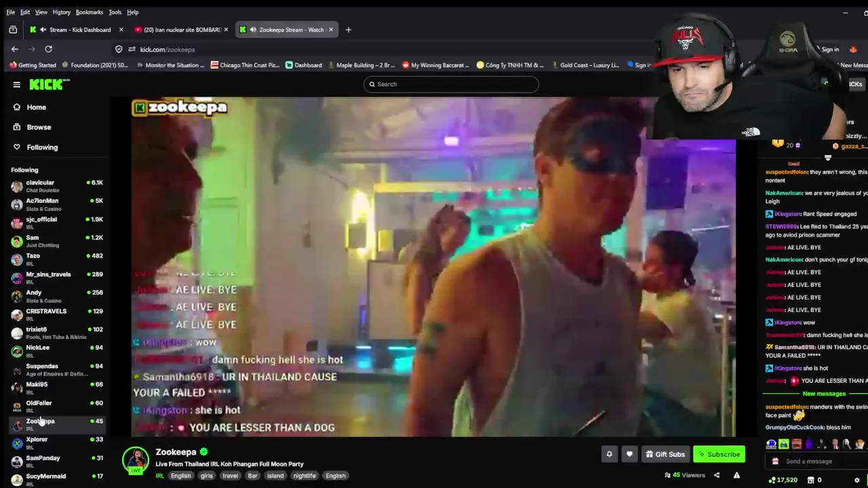This screenshot has width=868, height=488.
Task: Open Xplorer channel in Following list
Action: click(x=57, y=442)
